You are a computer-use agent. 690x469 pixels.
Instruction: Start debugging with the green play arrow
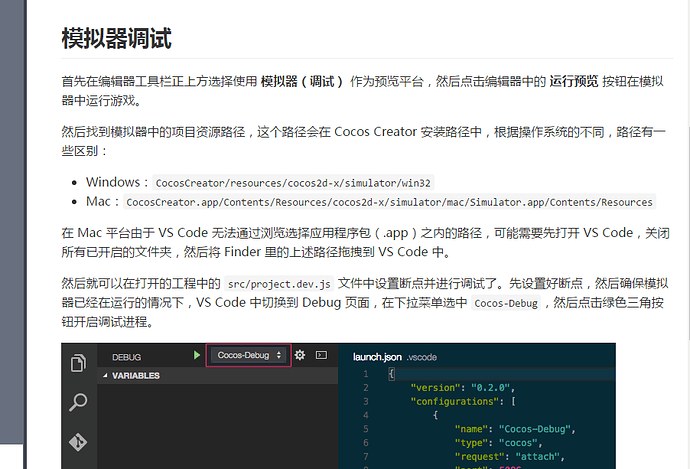pyautogui.click(x=197, y=355)
